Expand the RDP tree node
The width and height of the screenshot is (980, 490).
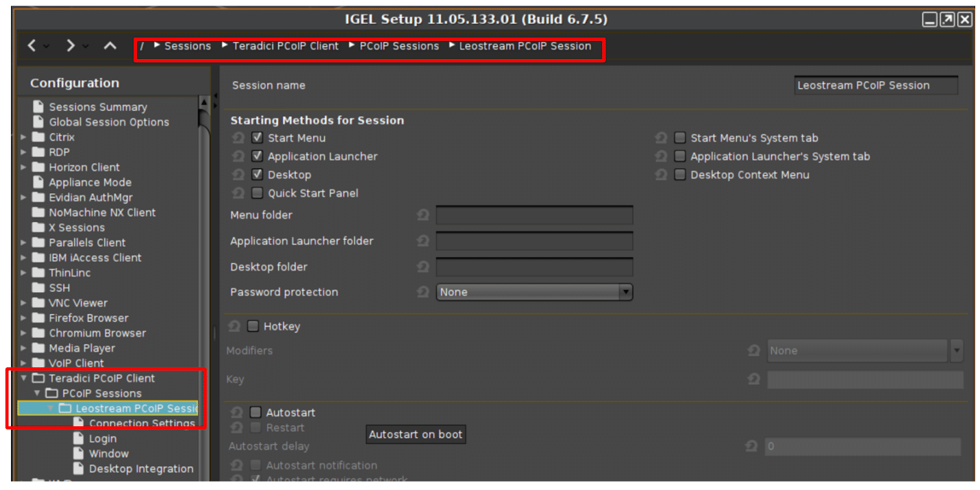click(24, 152)
